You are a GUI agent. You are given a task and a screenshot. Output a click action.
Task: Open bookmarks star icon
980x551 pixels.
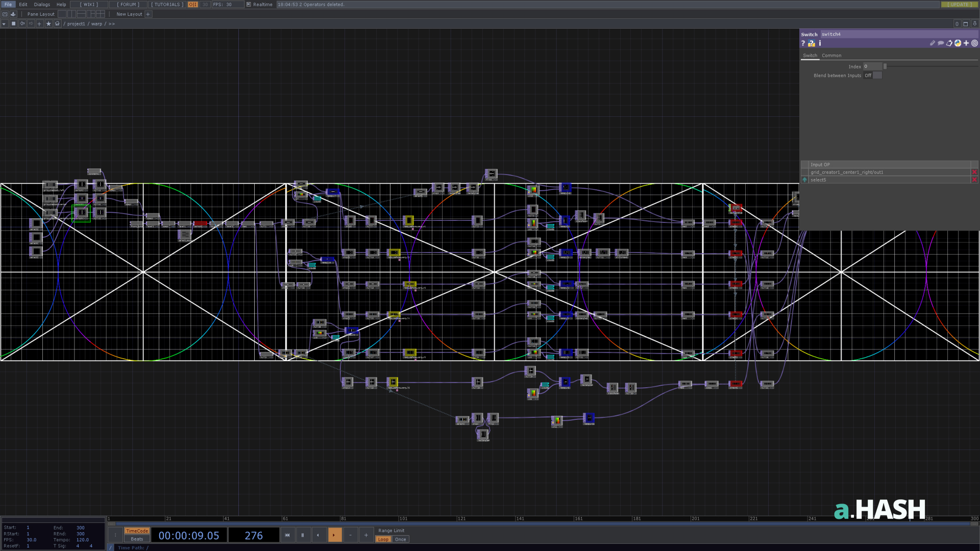coord(48,24)
